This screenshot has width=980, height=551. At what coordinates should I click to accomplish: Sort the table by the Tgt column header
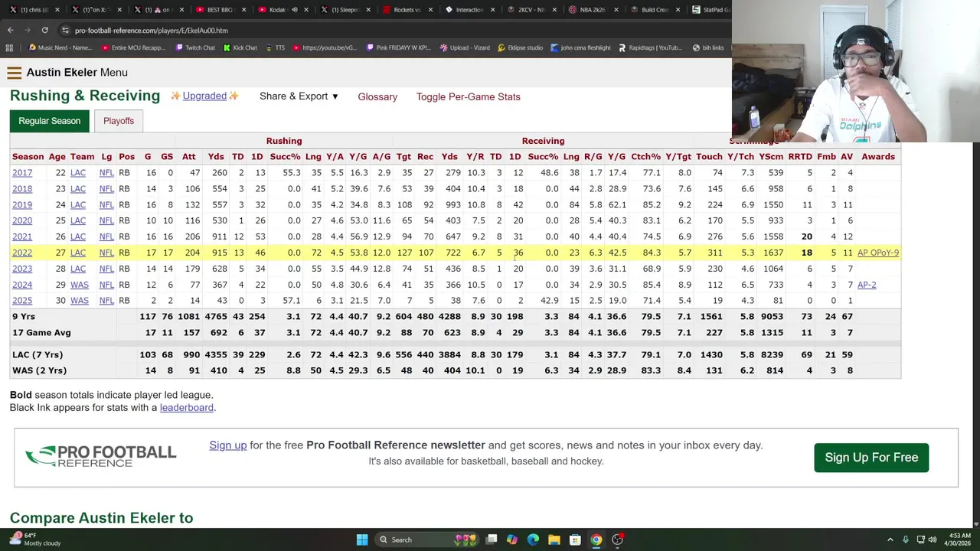click(x=403, y=157)
